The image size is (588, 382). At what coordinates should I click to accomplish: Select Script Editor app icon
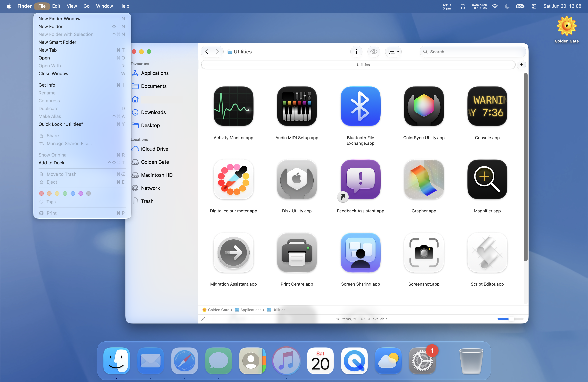pos(487,253)
